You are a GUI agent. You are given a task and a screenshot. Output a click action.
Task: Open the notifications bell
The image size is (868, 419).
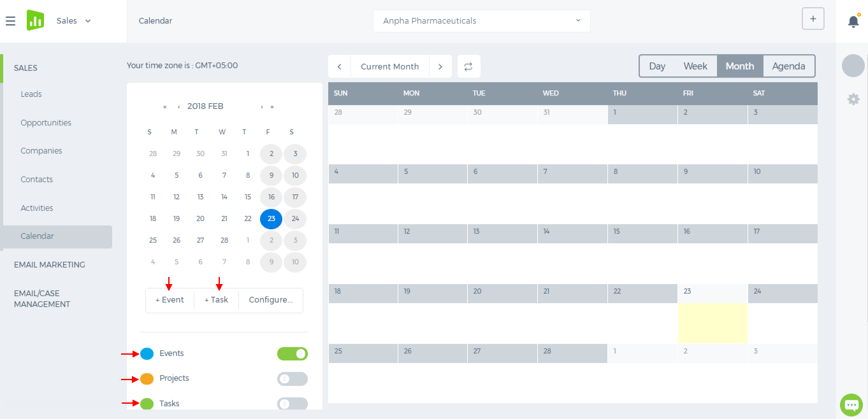pos(853,22)
